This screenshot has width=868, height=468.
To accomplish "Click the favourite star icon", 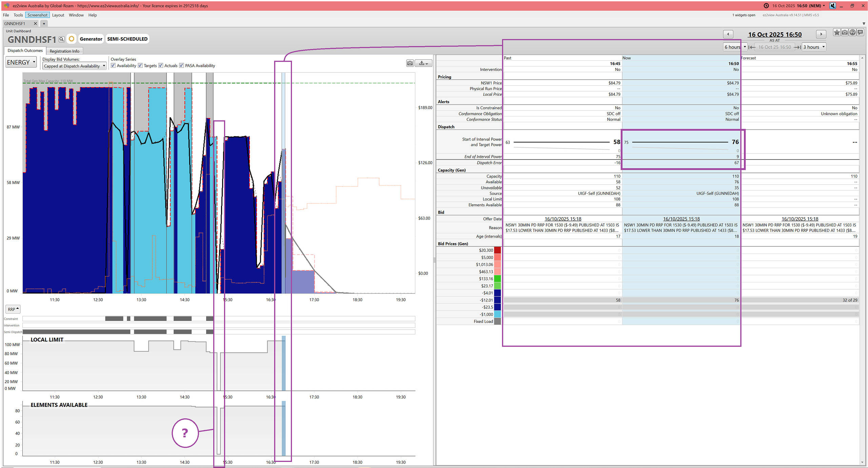I will (x=837, y=33).
